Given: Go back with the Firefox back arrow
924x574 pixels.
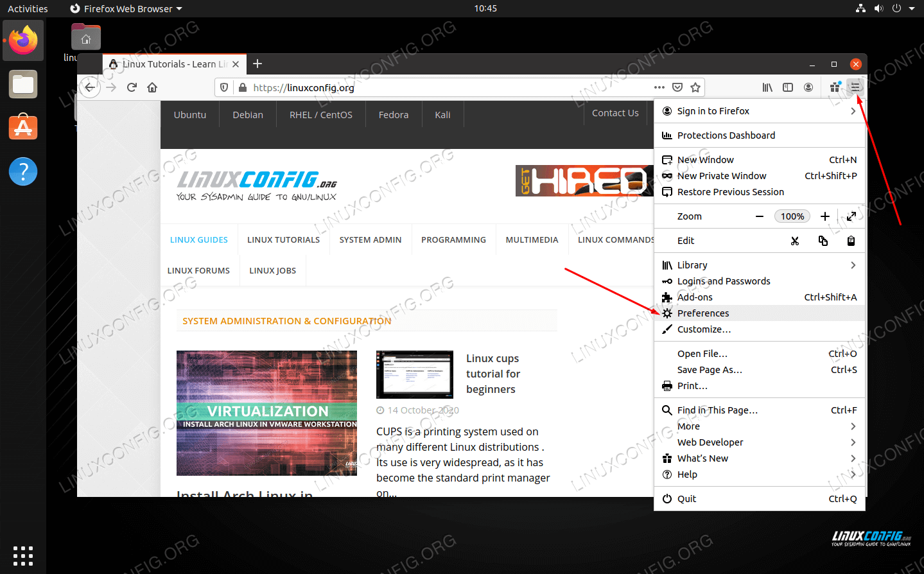Looking at the screenshot, I should coord(90,87).
